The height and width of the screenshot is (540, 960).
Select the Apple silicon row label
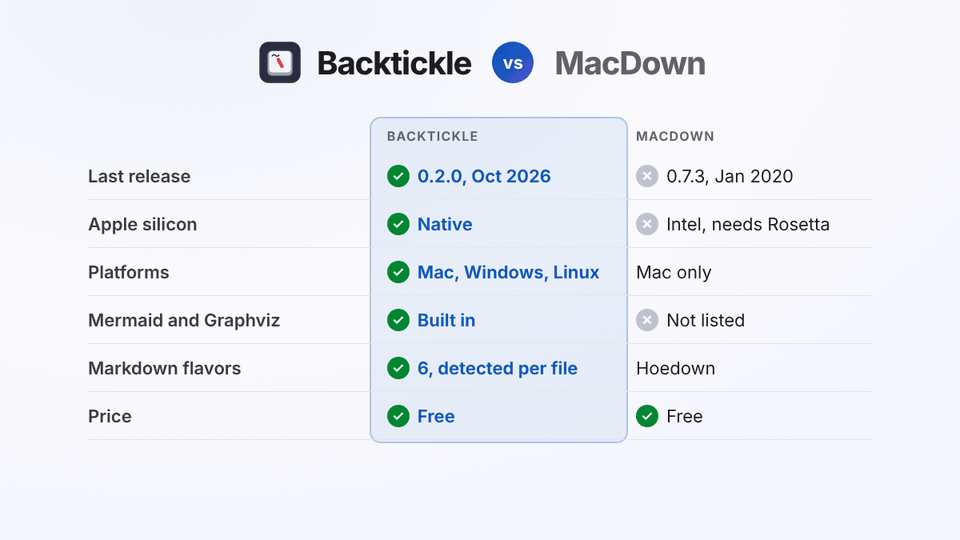(x=143, y=225)
